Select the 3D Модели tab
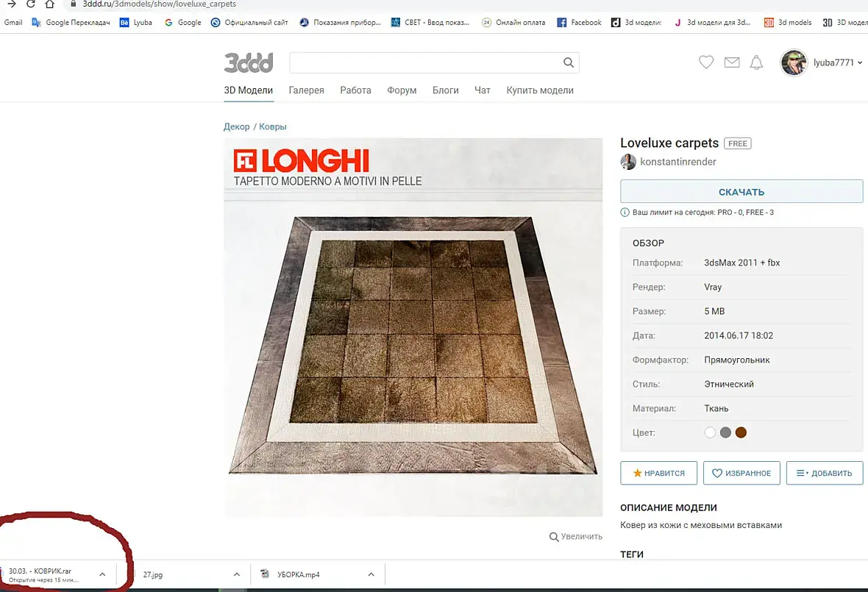868x592 pixels. coord(249,90)
